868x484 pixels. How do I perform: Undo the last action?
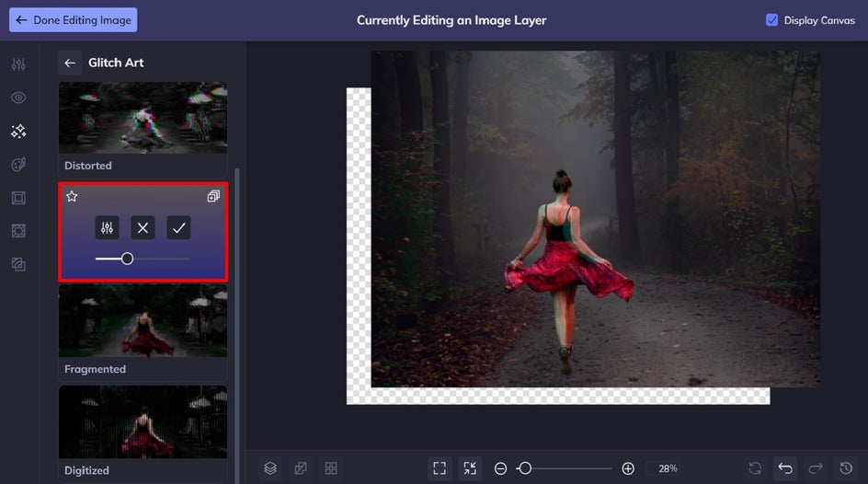coord(785,468)
